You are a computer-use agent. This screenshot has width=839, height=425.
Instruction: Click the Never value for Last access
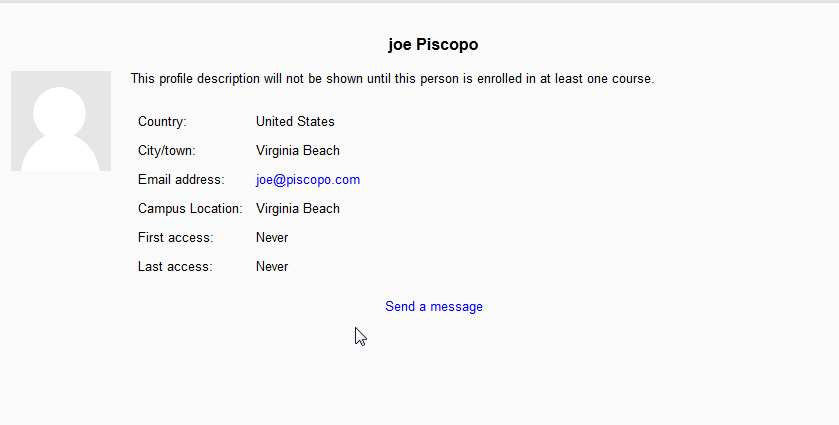point(272,267)
